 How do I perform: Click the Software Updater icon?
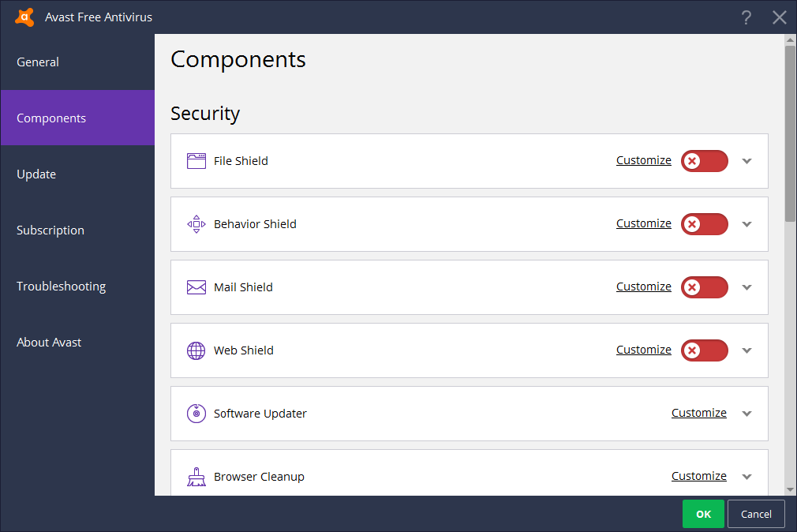tap(196, 413)
